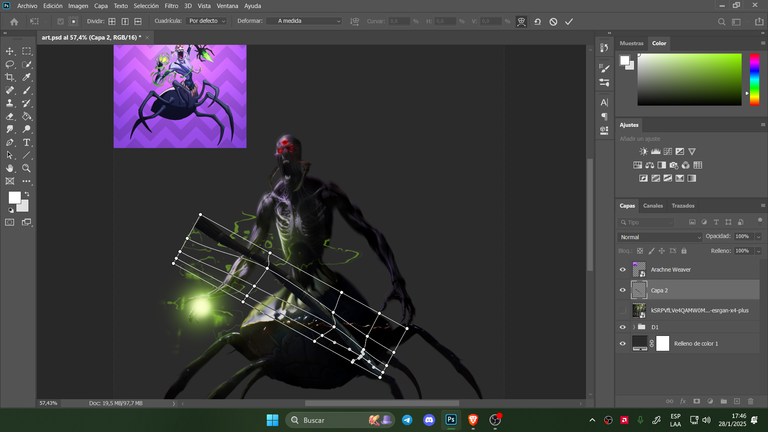Viewport: 768px width, 432px height.
Task: Switch to the Canales tab
Action: coord(652,206)
